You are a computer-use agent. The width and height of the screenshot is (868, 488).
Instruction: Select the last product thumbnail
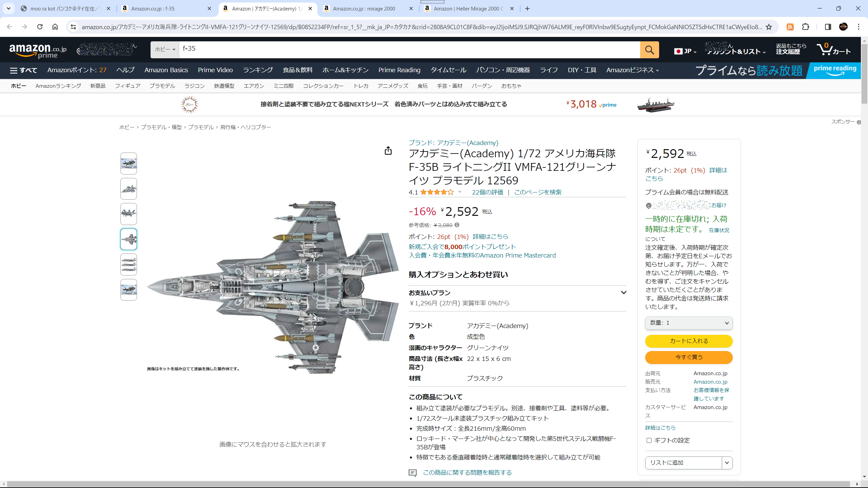pos(129,290)
